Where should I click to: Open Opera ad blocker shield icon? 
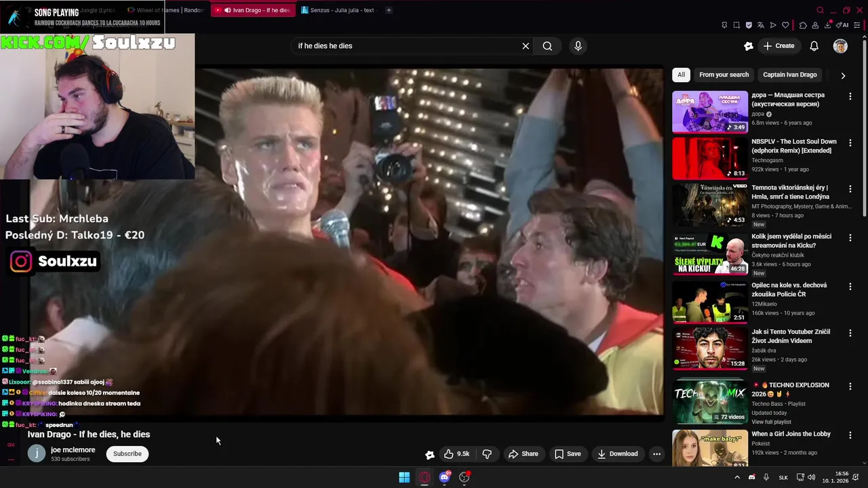pos(749,25)
